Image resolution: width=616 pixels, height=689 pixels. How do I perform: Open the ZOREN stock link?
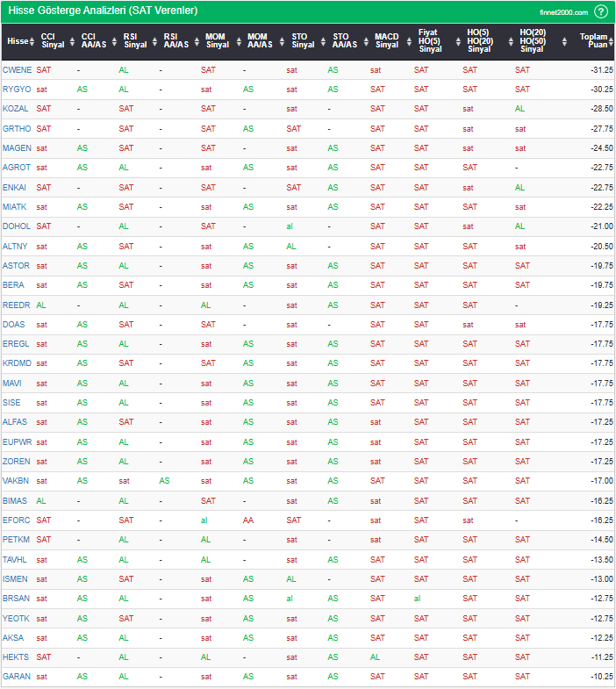coord(17,462)
